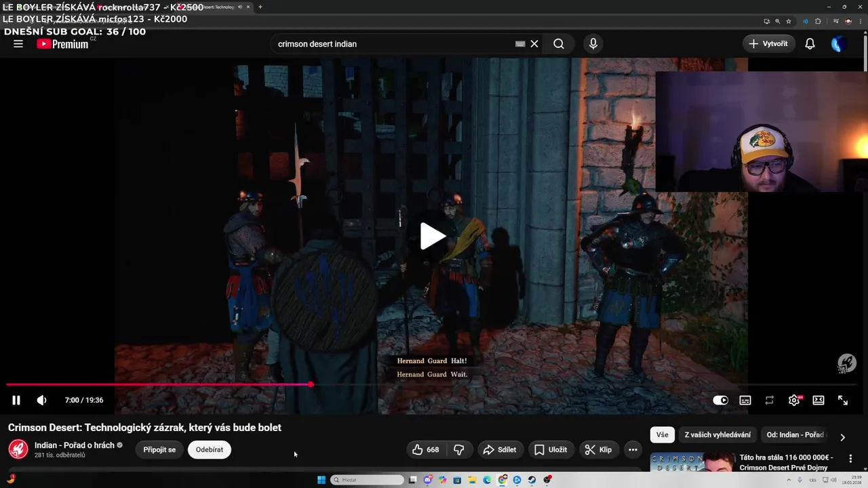Image resolution: width=868 pixels, height=488 pixels.
Task: Click the taskbar Hledat search box
Action: [367, 480]
